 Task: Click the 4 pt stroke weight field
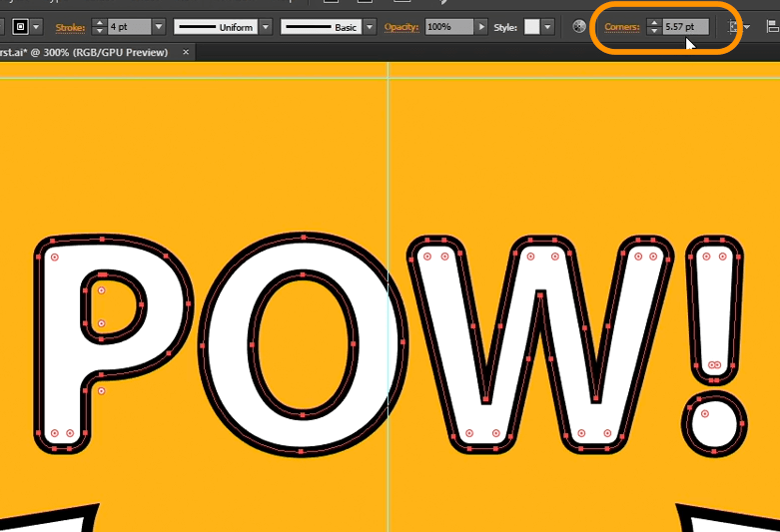click(x=130, y=27)
